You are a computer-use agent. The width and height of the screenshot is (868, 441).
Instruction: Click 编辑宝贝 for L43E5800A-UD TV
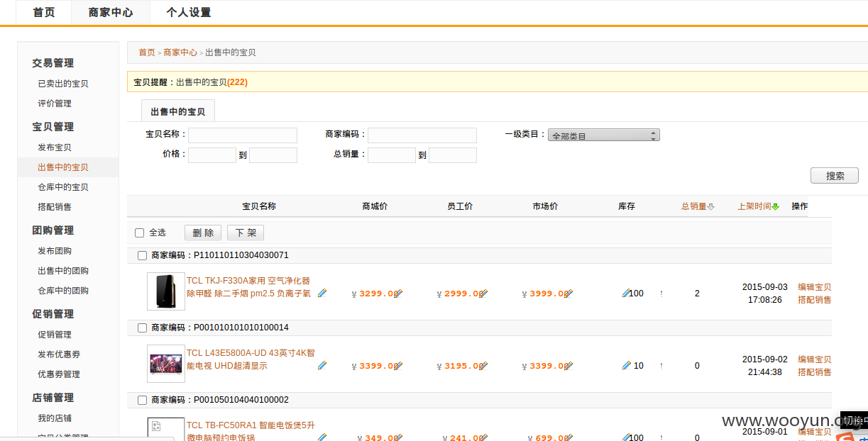point(815,359)
